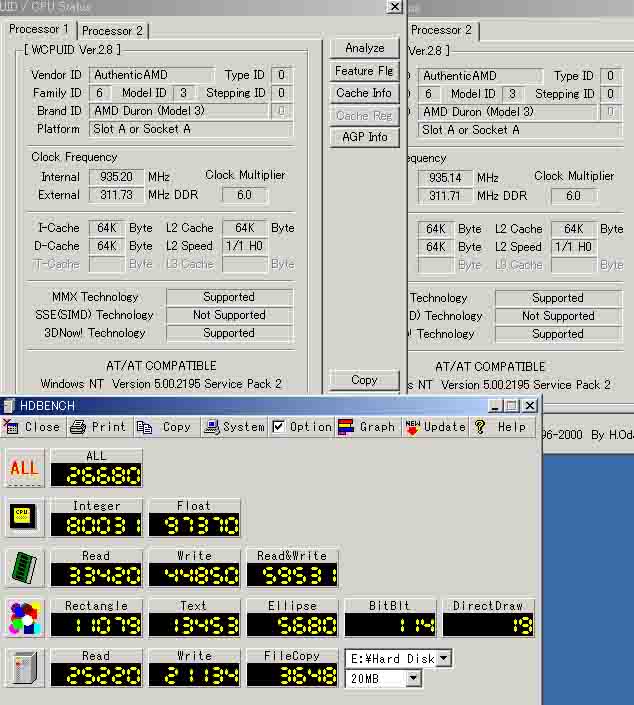Click the green memory module icon
The width and height of the screenshot is (634, 705).
(x=24, y=568)
